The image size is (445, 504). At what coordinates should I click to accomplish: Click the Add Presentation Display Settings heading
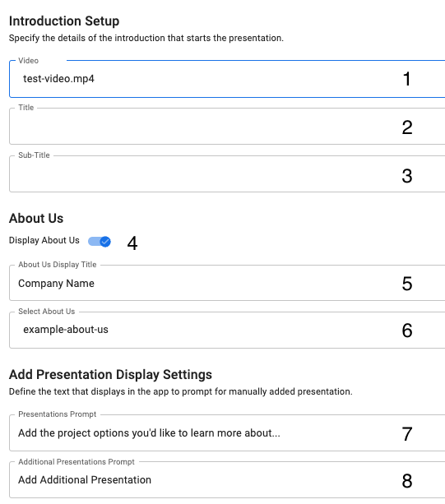pos(110,375)
